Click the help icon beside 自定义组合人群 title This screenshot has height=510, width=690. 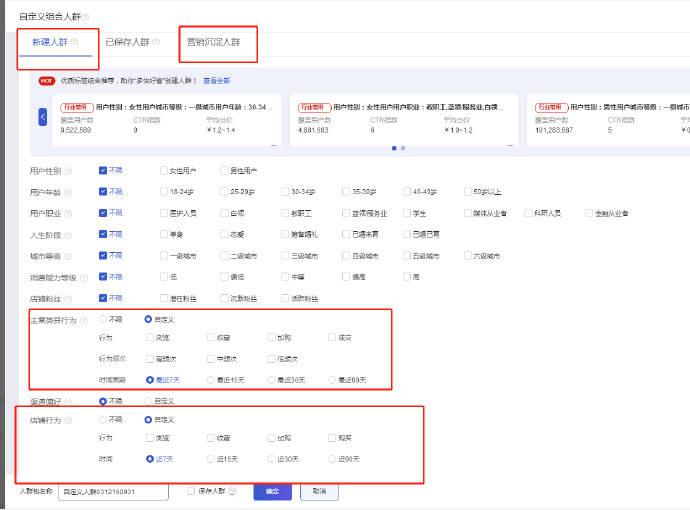tap(86, 17)
